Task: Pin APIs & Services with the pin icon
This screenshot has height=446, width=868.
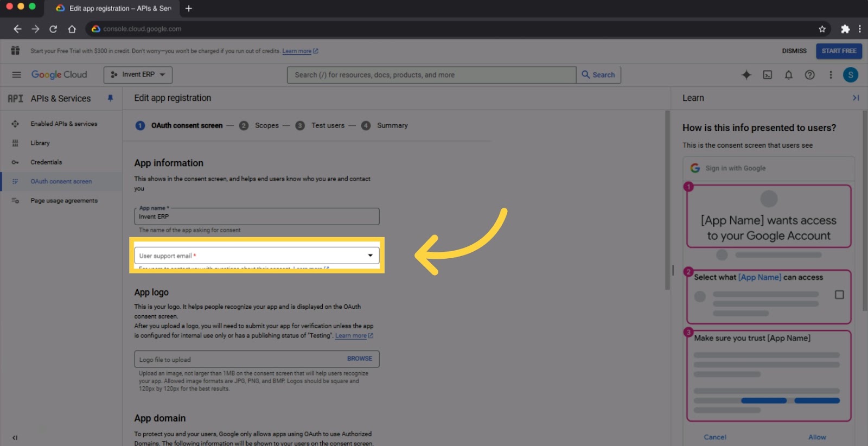Action: point(111,98)
